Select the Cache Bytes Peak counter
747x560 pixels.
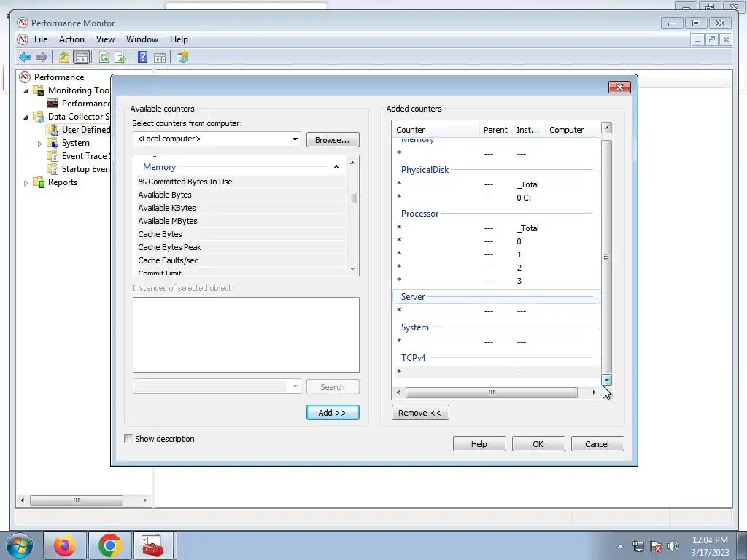coord(241,247)
